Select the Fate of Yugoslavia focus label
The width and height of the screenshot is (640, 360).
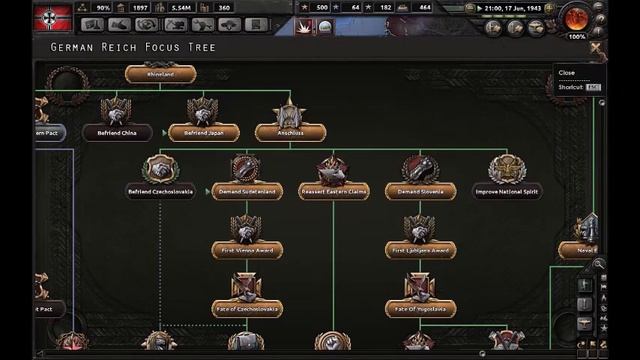[x=420, y=309]
